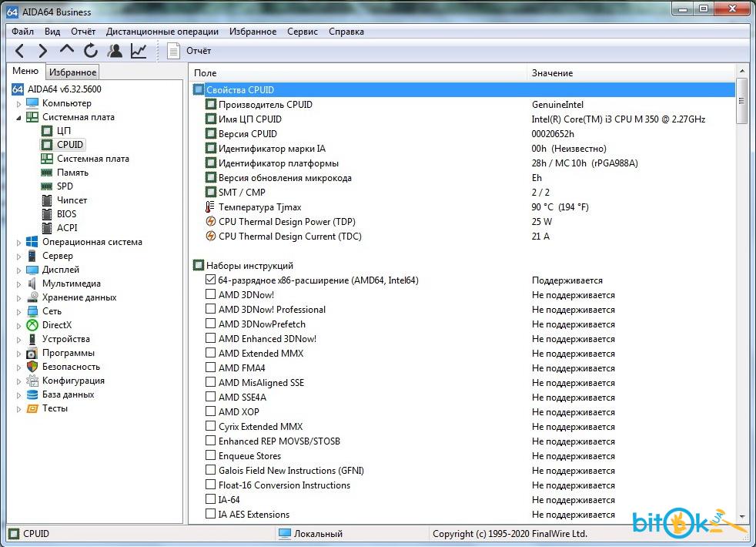The image size is (756, 547).
Task: Open the Вид menu
Action: point(52,32)
